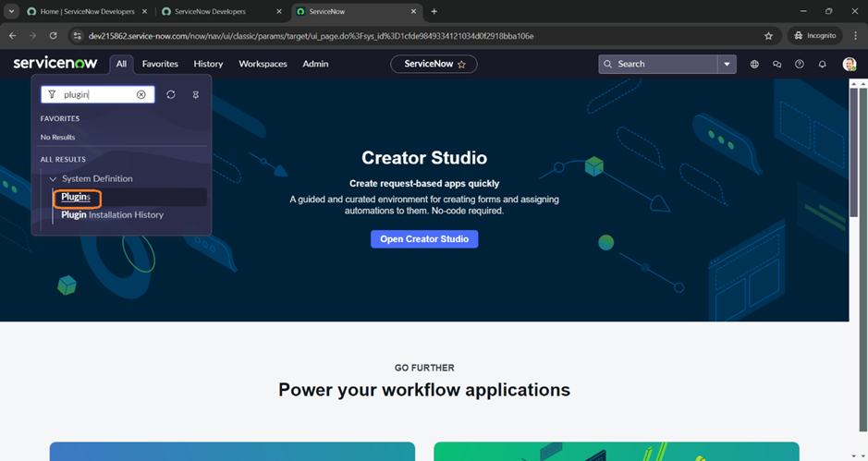Collapse the System Definition section
The image size is (868, 461).
[54, 178]
